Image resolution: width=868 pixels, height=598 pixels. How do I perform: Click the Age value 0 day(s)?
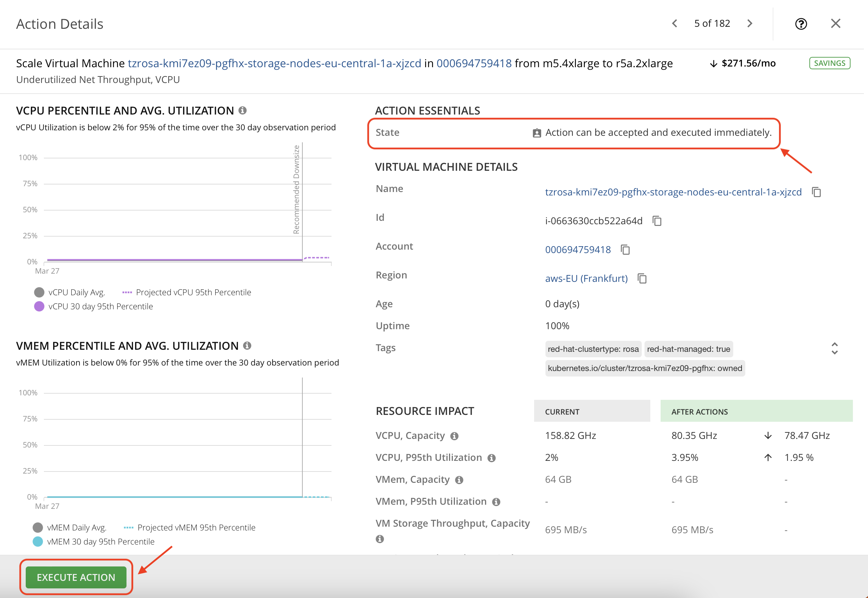(x=562, y=304)
